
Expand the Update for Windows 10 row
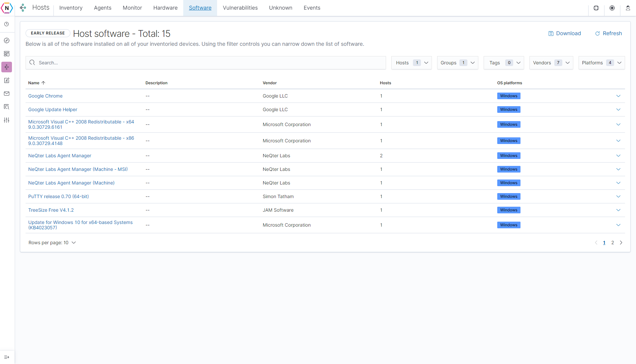click(618, 225)
